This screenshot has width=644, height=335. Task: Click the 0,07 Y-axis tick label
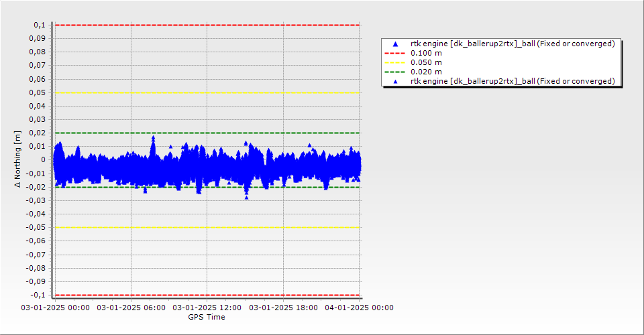point(38,66)
